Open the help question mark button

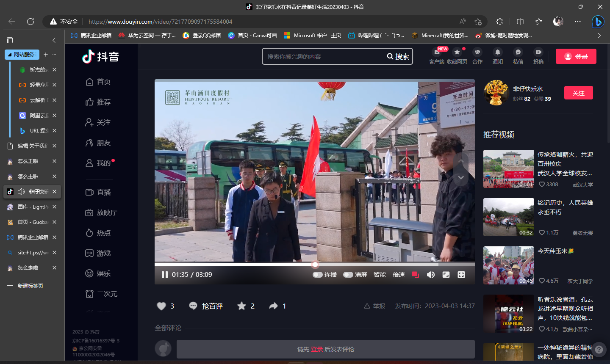point(599,350)
